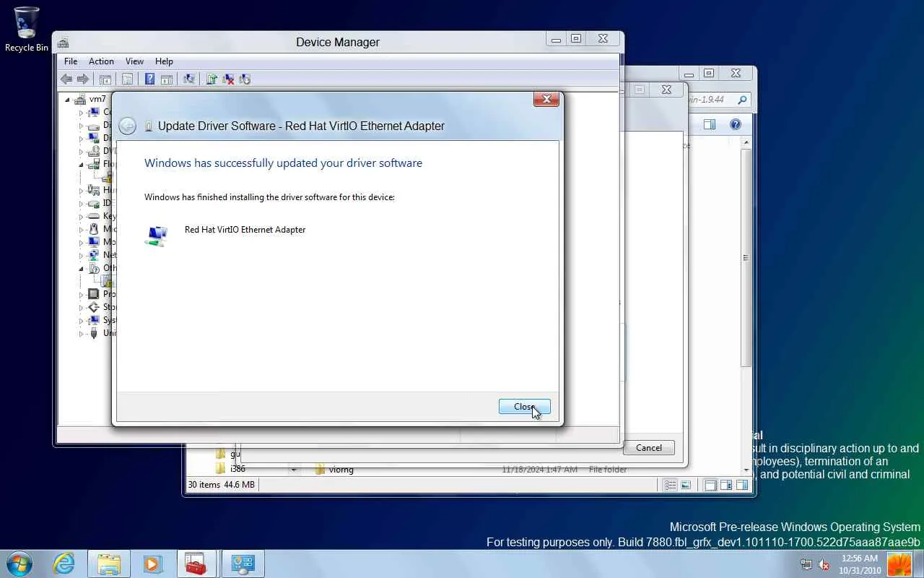This screenshot has height=578, width=924.
Task: Expand the Disk drives category node
Action: point(81,125)
